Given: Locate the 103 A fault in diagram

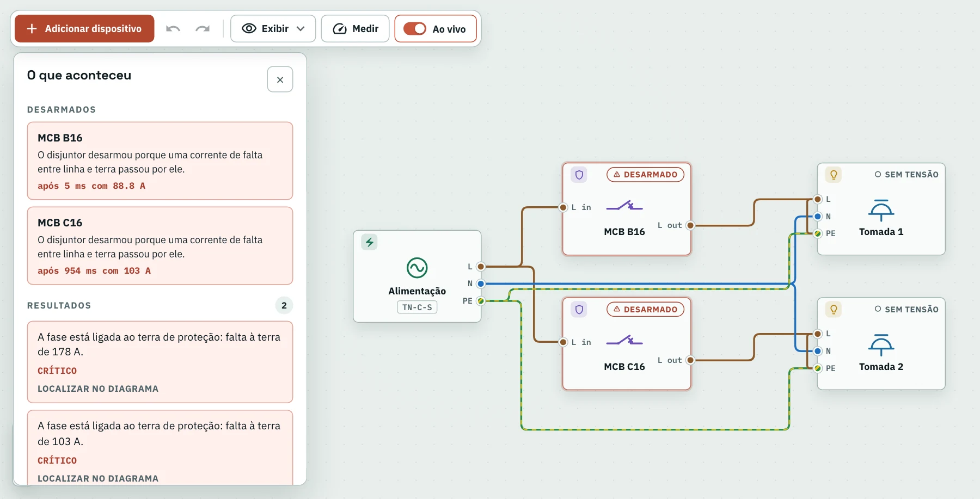Looking at the screenshot, I should (x=98, y=478).
